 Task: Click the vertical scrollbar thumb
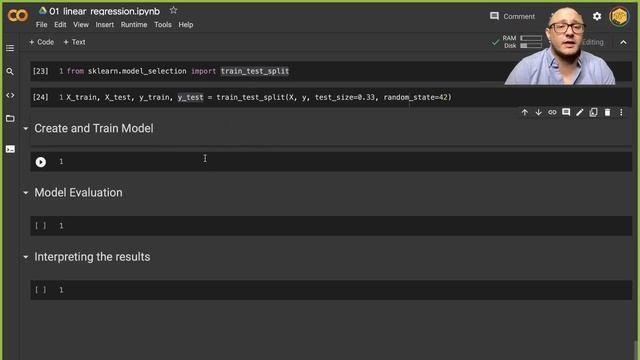(x=637, y=350)
